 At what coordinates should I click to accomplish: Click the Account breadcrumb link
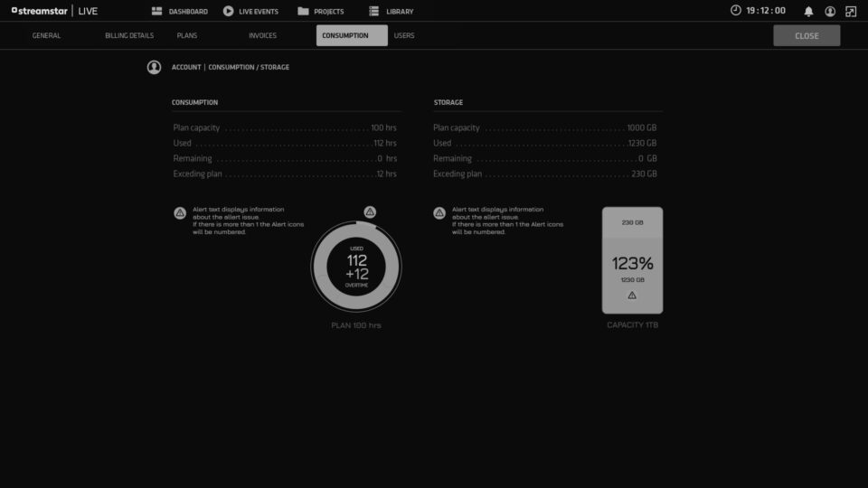coord(186,67)
